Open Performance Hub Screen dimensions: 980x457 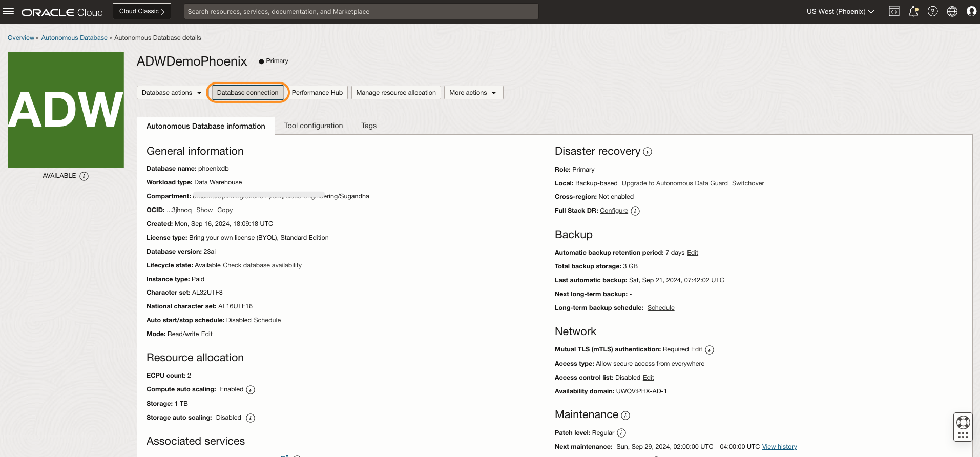317,93
